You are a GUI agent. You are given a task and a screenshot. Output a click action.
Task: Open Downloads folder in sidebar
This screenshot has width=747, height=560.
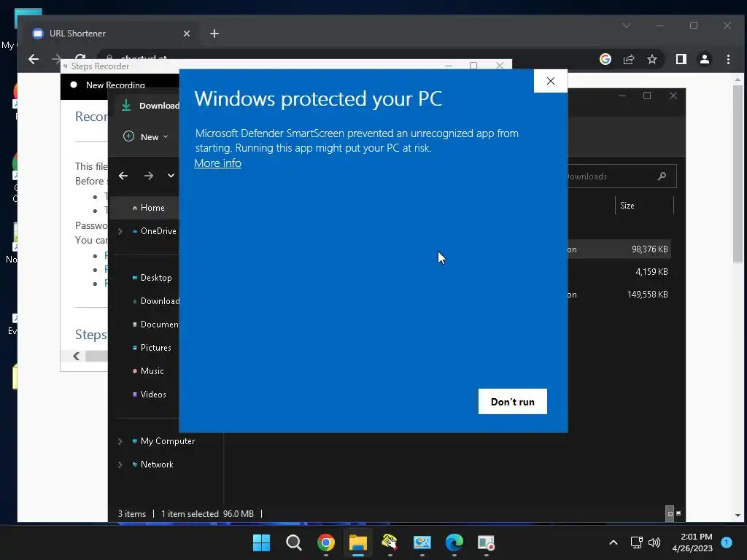click(155, 301)
